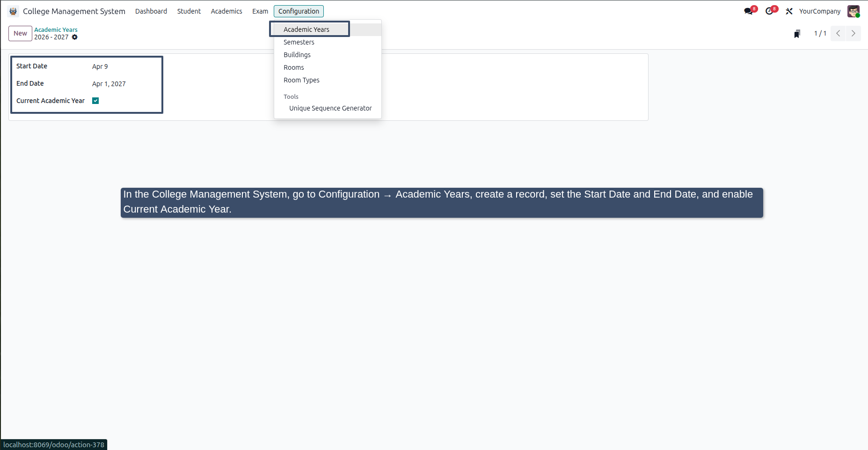The width and height of the screenshot is (868, 450).
Task: Click the 2026 - 2027 record title
Action: click(51, 37)
